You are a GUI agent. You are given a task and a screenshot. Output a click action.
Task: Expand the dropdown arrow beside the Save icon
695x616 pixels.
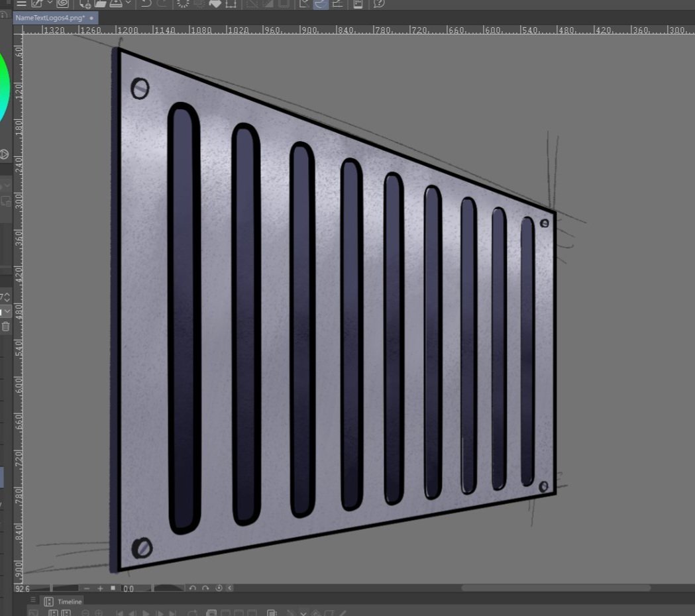(128, 3)
